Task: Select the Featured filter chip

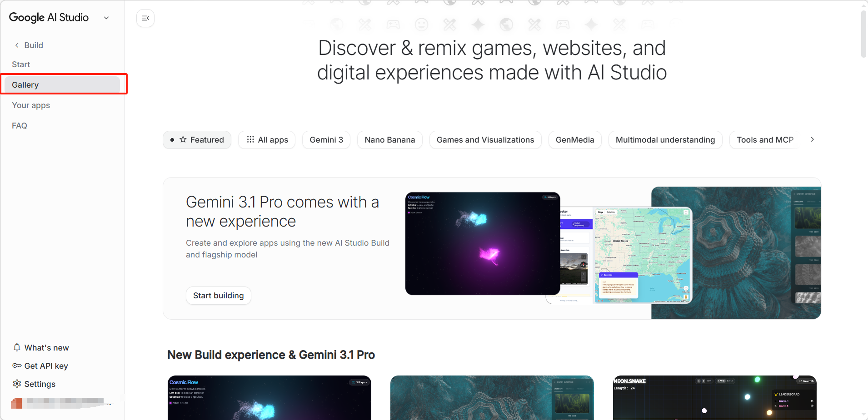Action: tap(197, 140)
